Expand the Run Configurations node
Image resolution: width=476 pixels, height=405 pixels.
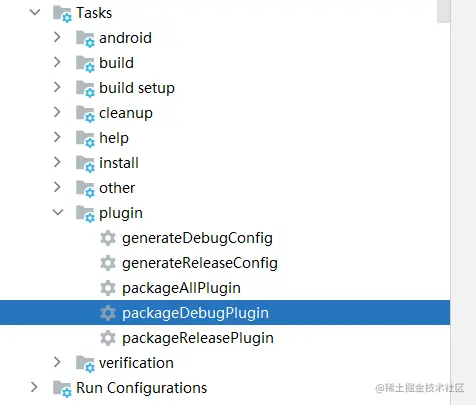34,387
